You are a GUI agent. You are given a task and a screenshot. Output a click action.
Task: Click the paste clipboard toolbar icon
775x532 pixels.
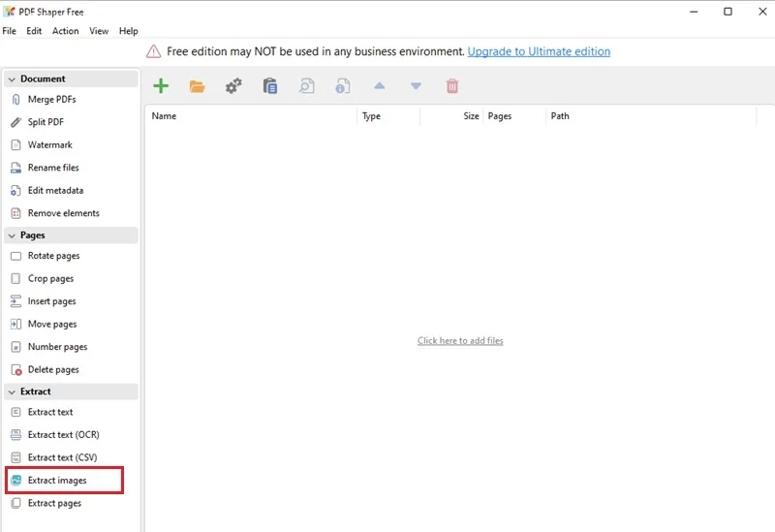[270, 86]
